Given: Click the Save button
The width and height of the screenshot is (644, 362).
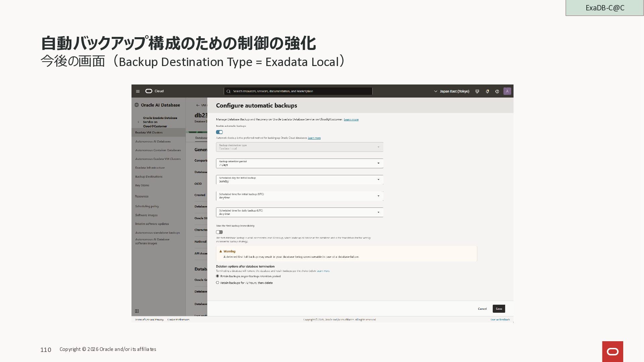Looking at the screenshot, I should pyautogui.click(x=499, y=309).
